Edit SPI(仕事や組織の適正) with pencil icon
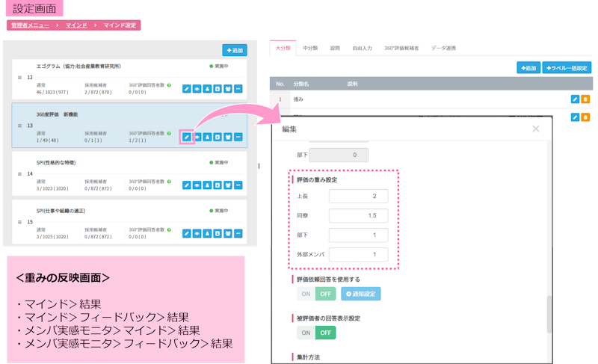 tap(186, 233)
